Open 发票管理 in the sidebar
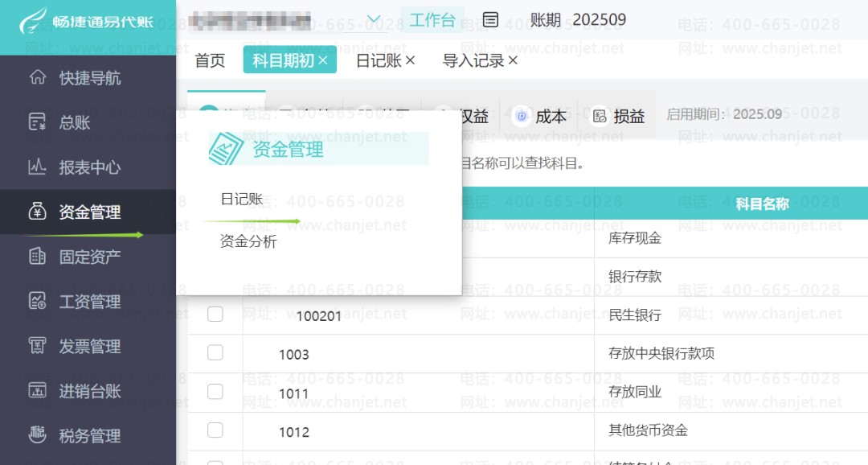 pos(90,347)
